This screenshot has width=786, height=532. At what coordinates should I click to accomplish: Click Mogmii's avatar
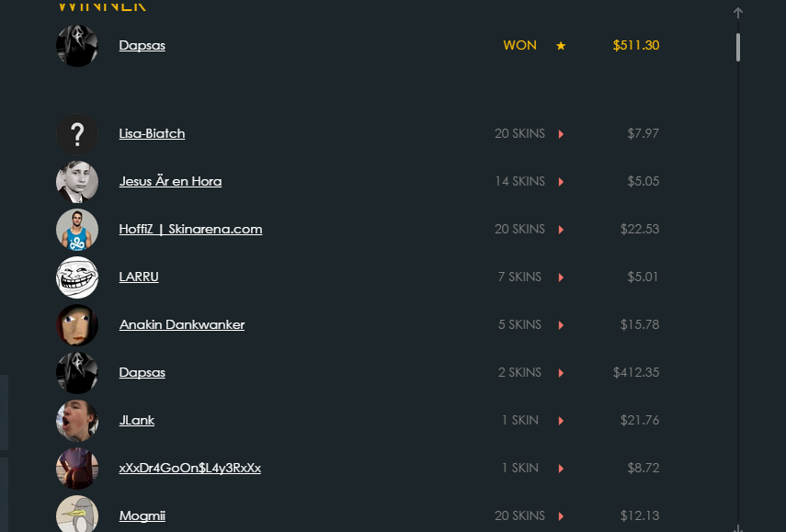(x=77, y=515)
